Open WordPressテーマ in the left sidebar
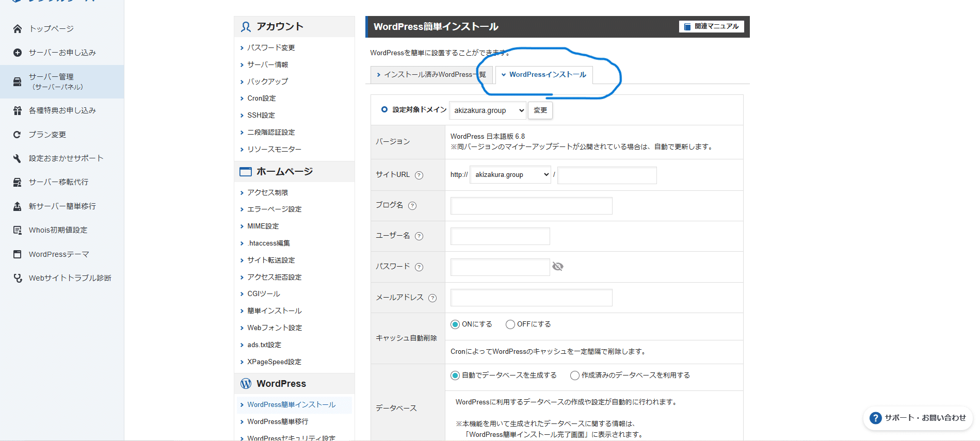The image size is (980, 441). 59,254
